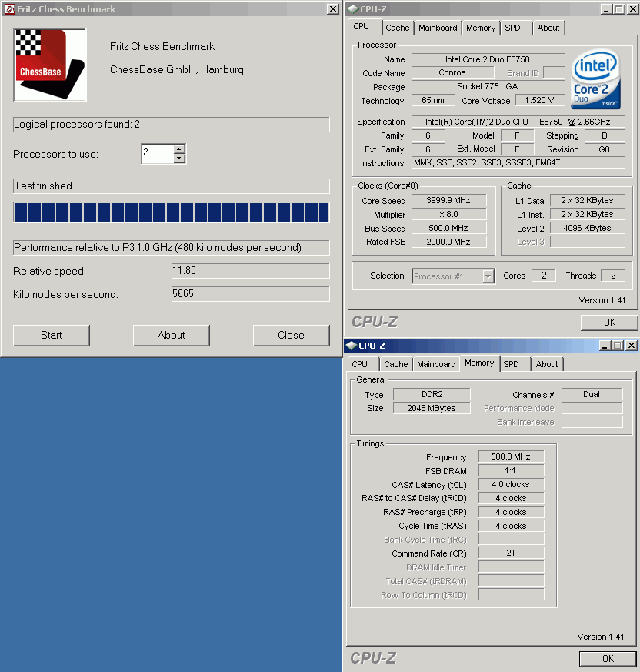Close the lower CPU-Z Memory window
The height and width of the screenshot is (672, 640).
point(632,346)
